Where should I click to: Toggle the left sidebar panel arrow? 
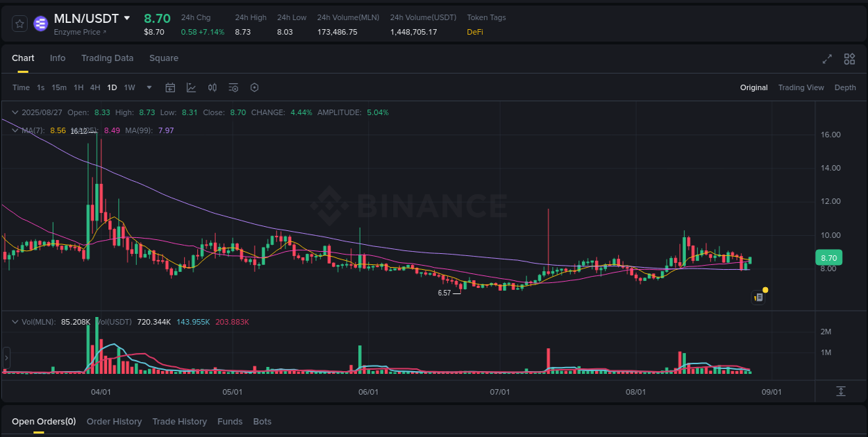[6, 358]
